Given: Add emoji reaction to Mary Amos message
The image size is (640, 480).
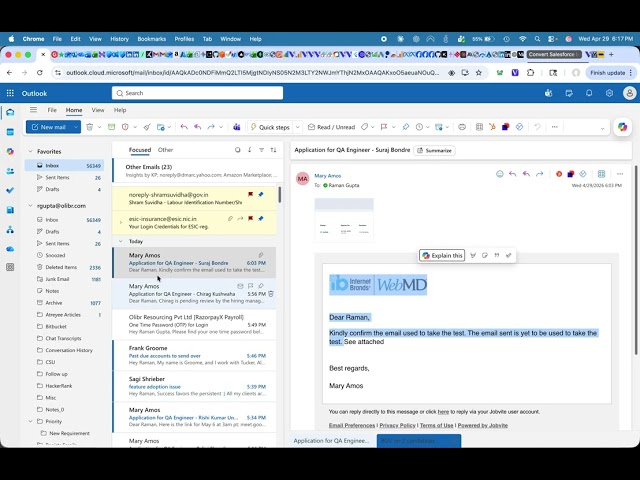Looking at the screenshot, I should [500, 174].
